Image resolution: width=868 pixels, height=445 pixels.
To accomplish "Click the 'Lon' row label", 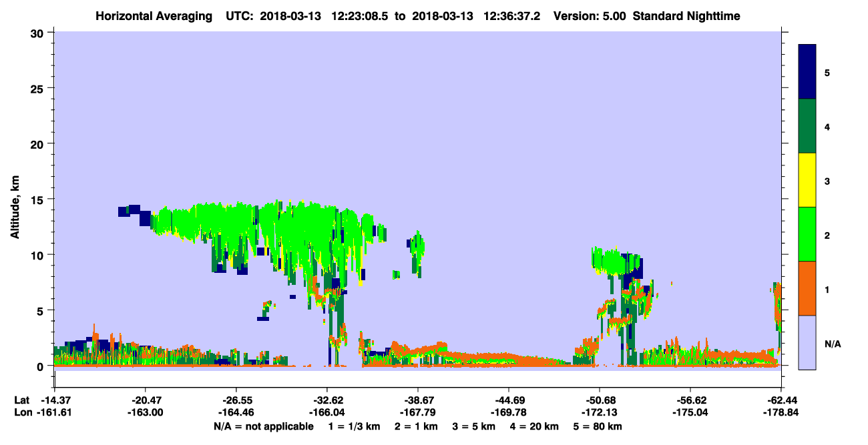I will tap(22, 412).
